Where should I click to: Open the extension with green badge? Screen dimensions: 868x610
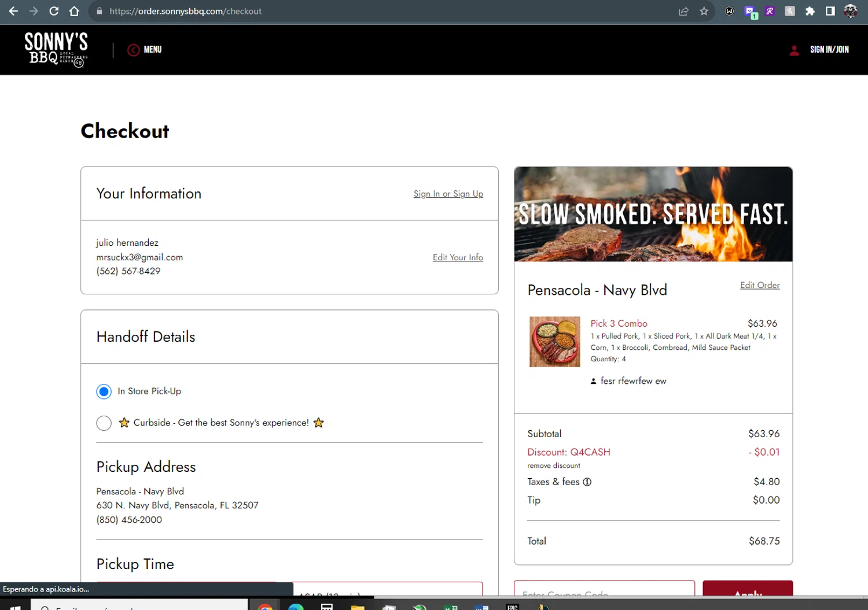[751, 12]
